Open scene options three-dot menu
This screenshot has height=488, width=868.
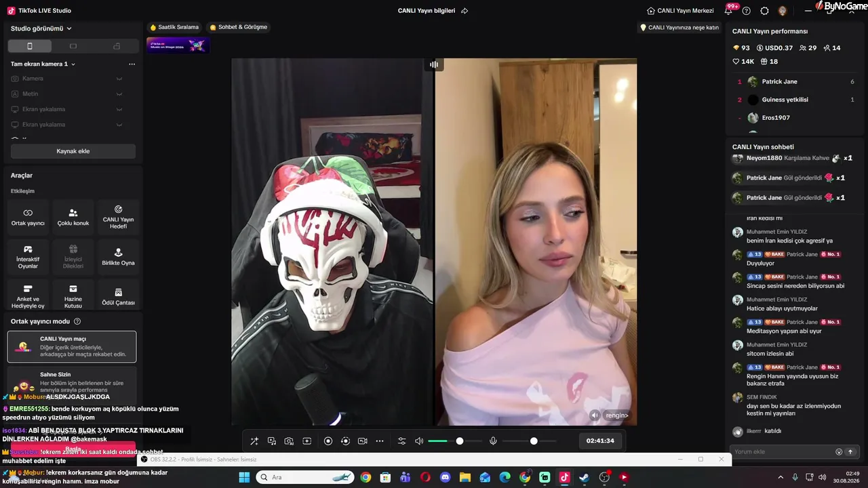click(132, 64)
